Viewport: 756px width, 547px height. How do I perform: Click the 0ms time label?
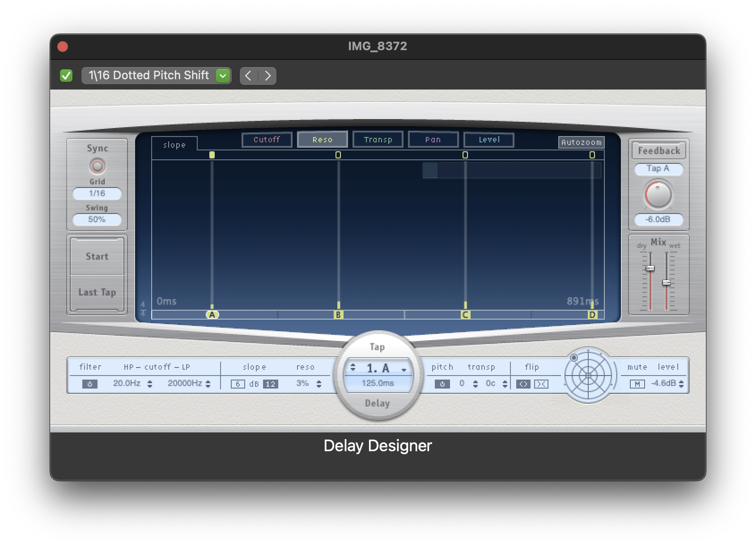coord(166,301)
